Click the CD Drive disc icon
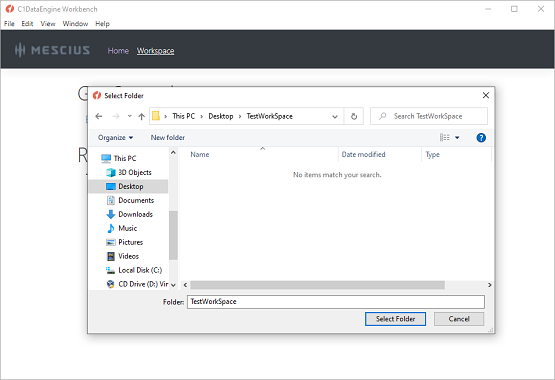 click(110, 284)
